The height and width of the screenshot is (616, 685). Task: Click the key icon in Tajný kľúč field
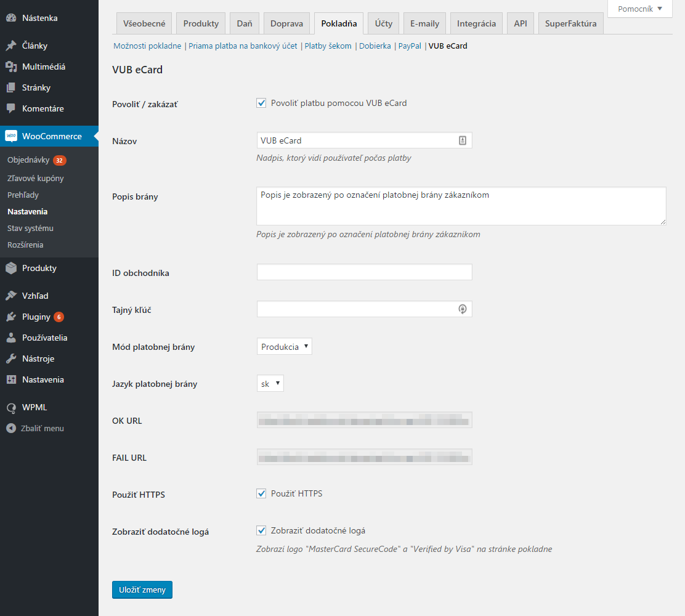click(462, 309)
